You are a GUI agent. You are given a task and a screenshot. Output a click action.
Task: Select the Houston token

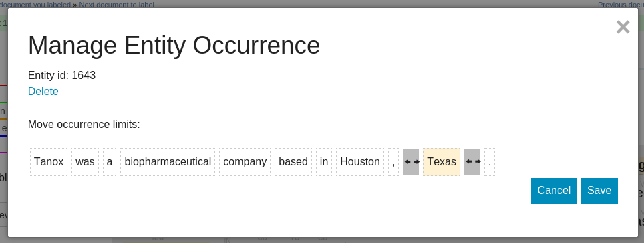(x=360, y=162)
